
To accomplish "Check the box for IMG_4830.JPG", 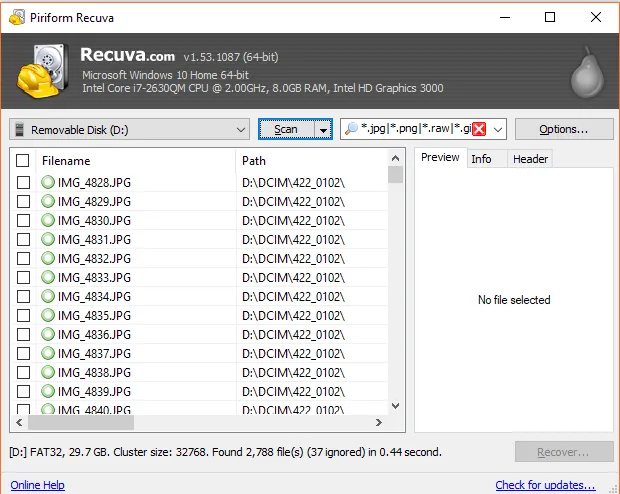I will pyautogui.click(x=23, y=220).
